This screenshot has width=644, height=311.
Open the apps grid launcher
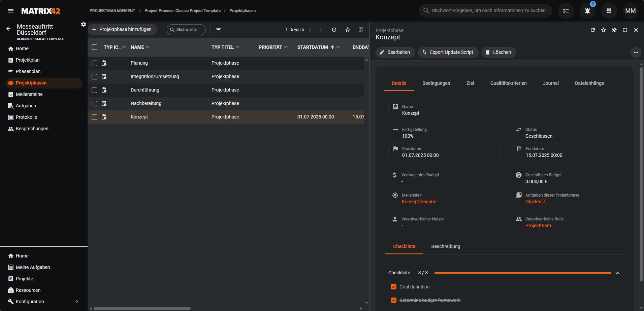[x=609, y=11]
